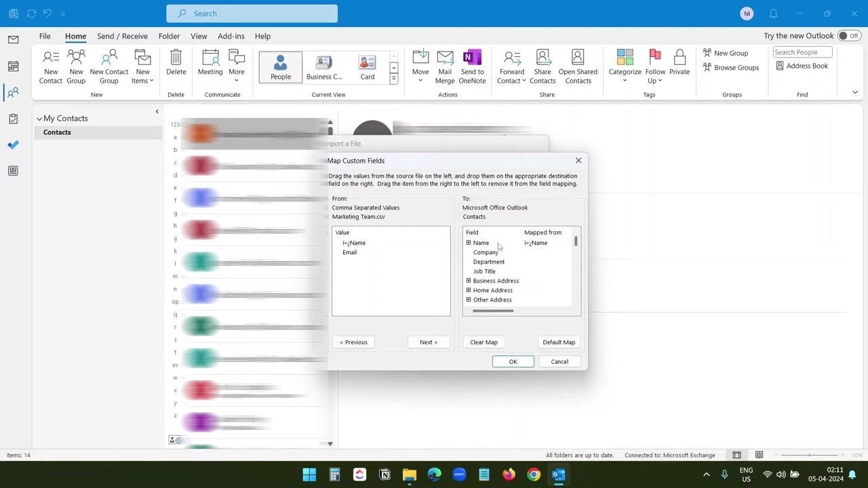The height and width of the screenshot is (488, 868).
Task: Click New Group in Groups section
Action: pos(726,53)
